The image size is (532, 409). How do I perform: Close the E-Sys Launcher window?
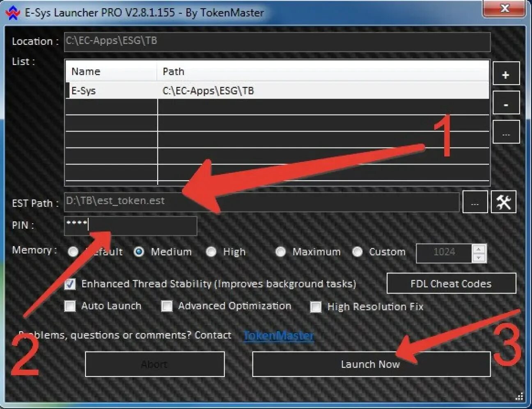tap(504, 8)
